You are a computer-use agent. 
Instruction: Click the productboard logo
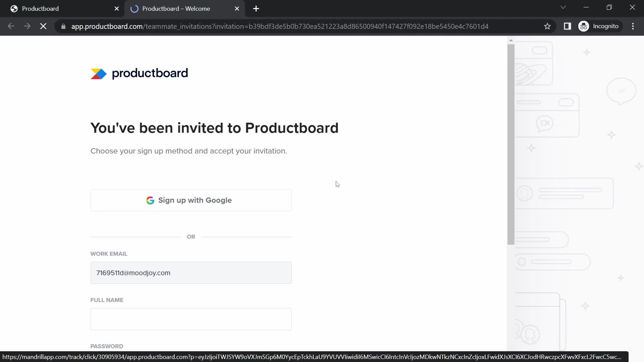point(139,73)
